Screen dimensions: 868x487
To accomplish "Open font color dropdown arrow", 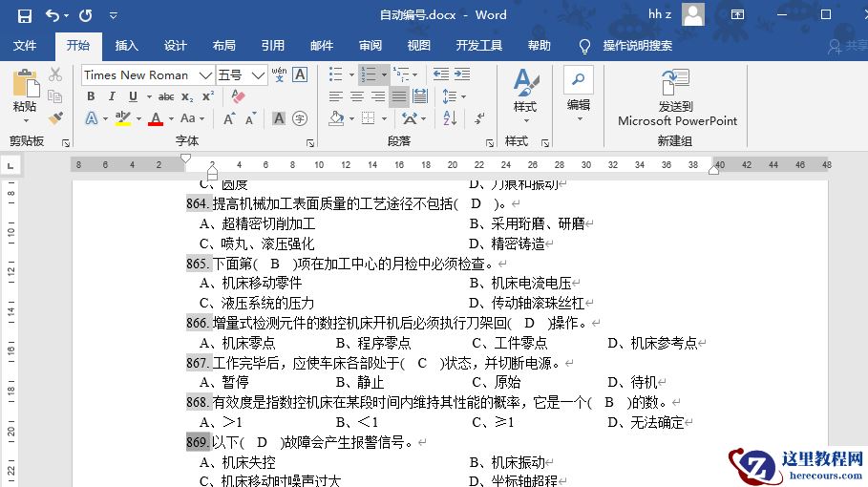I will (171, 118).
